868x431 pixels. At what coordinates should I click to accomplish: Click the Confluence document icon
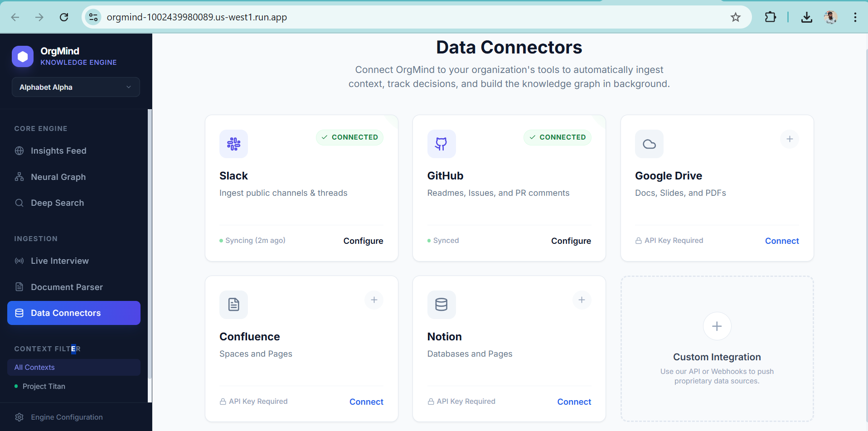[x=234, y=305]
